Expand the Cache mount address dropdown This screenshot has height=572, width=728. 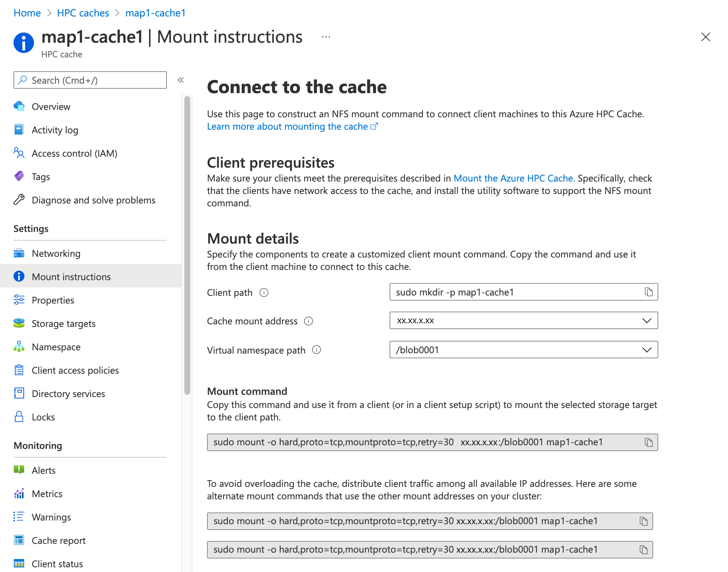point(648,320)
